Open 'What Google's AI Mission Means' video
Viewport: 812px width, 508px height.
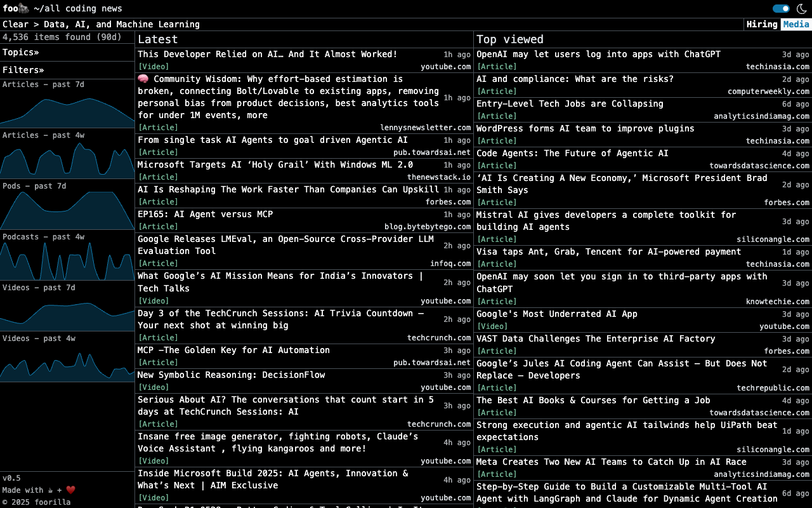[x=280, y=282]
